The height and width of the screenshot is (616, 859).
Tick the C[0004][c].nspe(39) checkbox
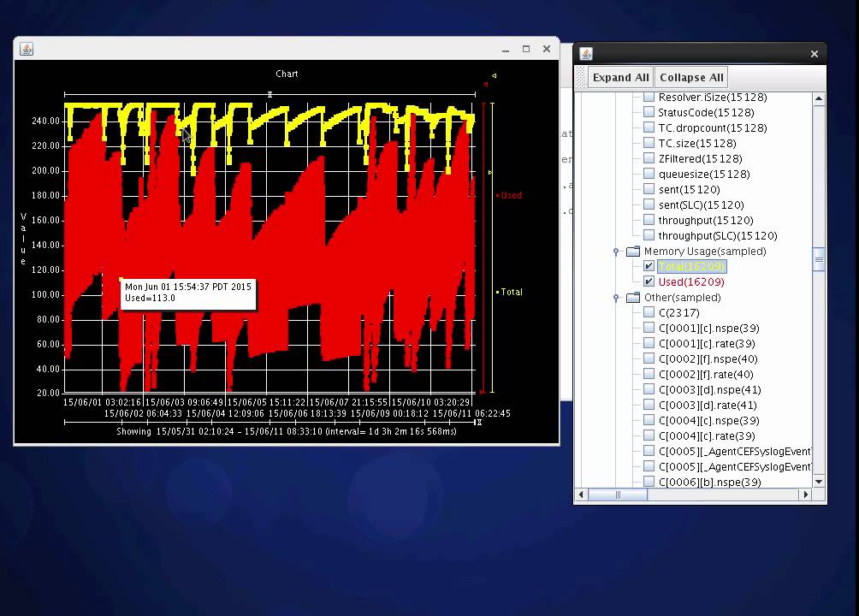[x=649, y=420]
